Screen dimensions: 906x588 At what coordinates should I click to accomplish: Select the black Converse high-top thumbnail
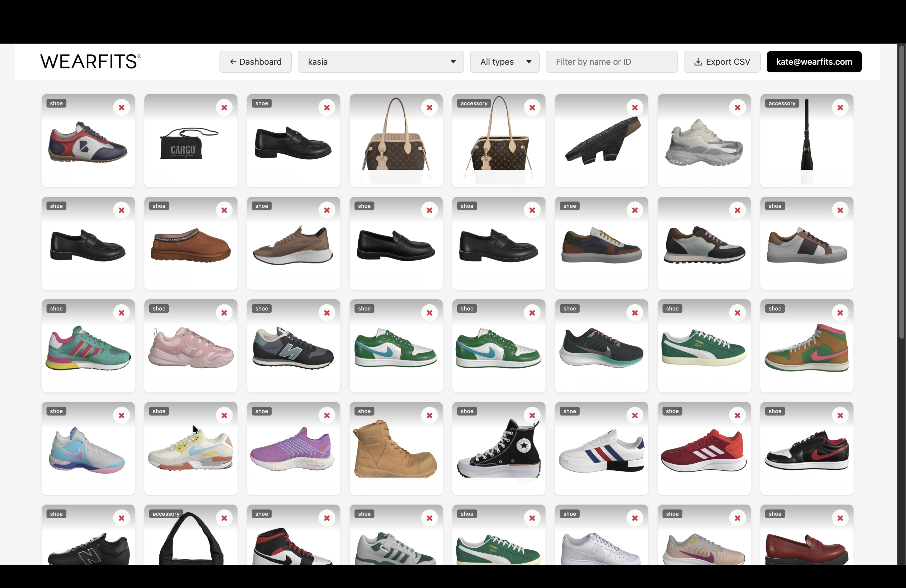click(499, 448)
